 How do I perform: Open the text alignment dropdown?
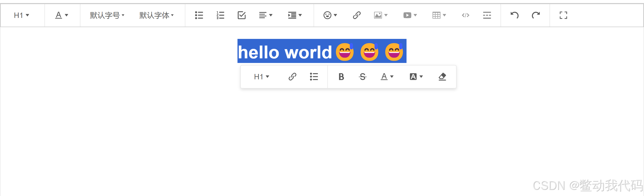tap(266, 15)
